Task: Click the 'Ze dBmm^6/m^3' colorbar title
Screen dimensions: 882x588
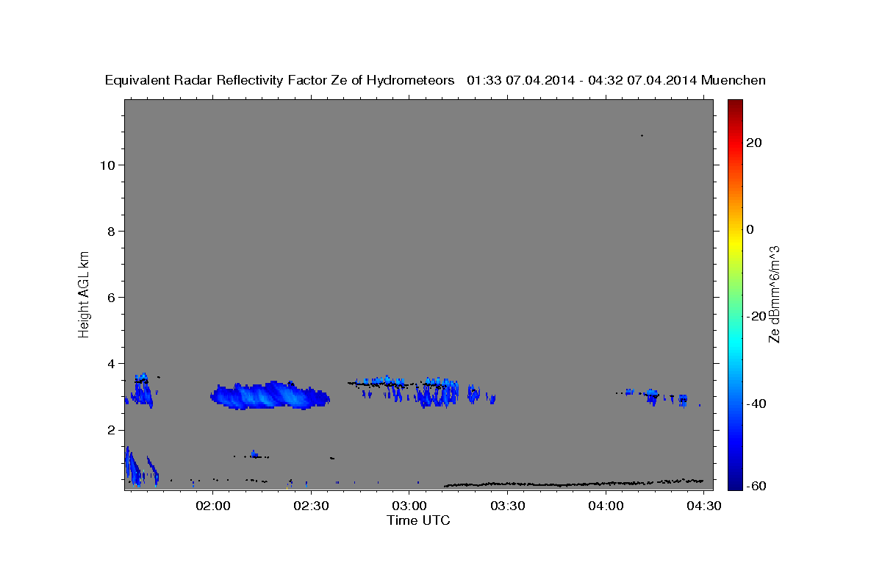Action: [774, 293]
